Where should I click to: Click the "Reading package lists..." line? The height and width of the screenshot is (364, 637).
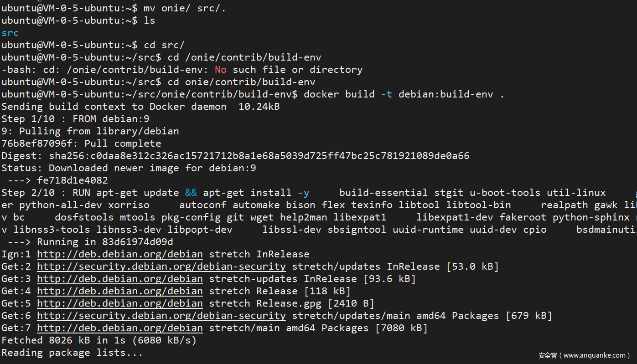click(72, 353)
